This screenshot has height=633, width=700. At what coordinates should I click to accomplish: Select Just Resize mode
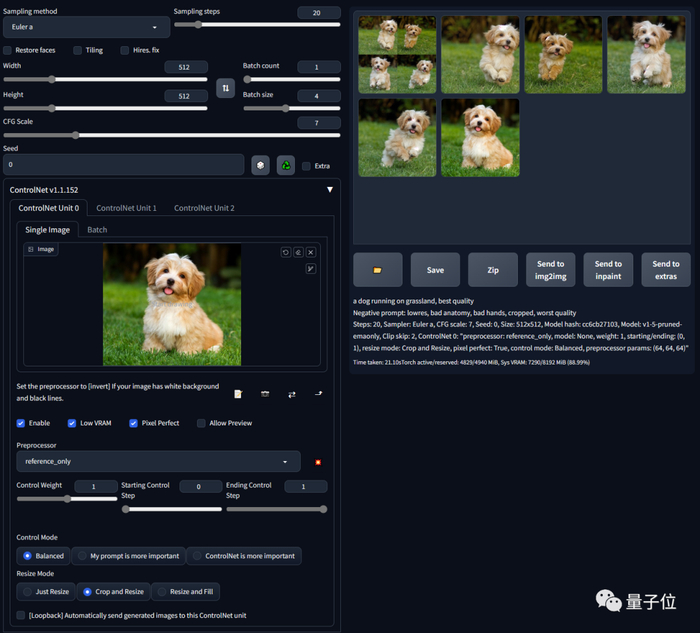[46, 591]
